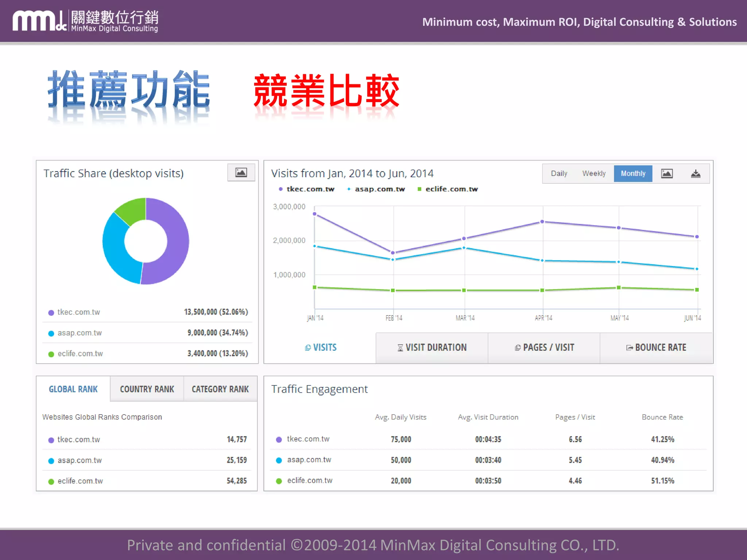
Task: Click global rank value 25,159
Action: tap(237, 460)
